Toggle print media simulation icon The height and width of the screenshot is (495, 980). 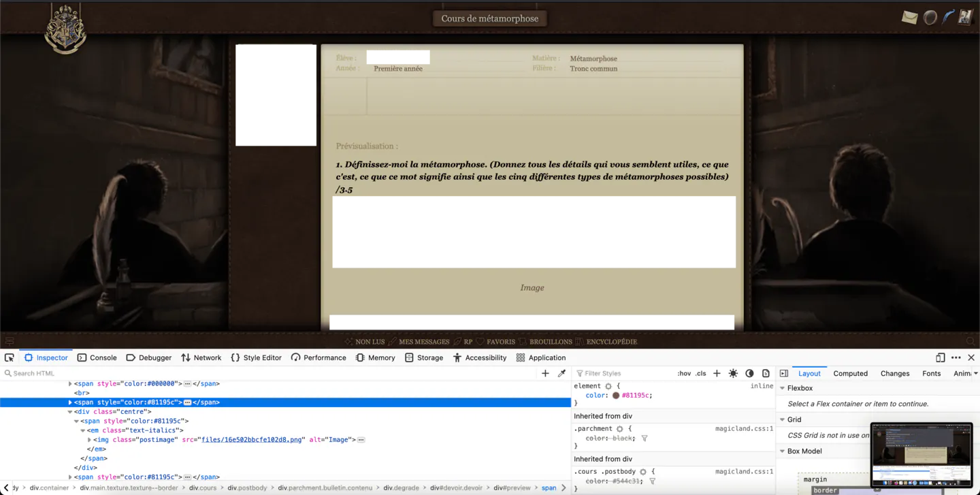click(x=766, y=373)
